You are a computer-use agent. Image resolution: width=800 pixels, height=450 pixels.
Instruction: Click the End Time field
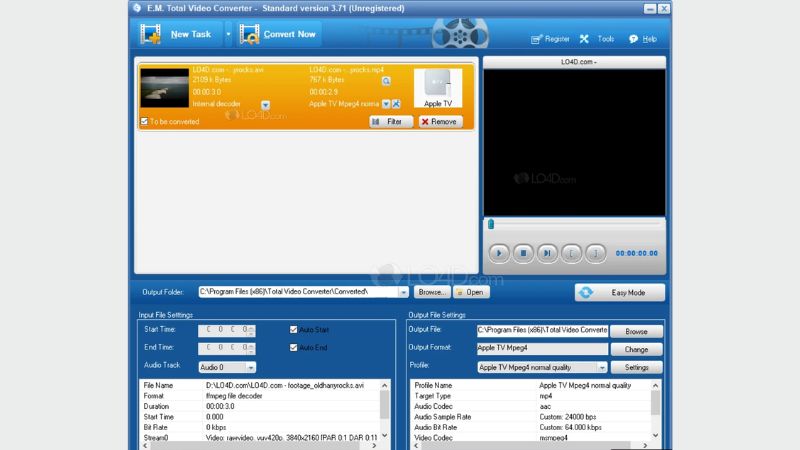[x=227, y=348]
